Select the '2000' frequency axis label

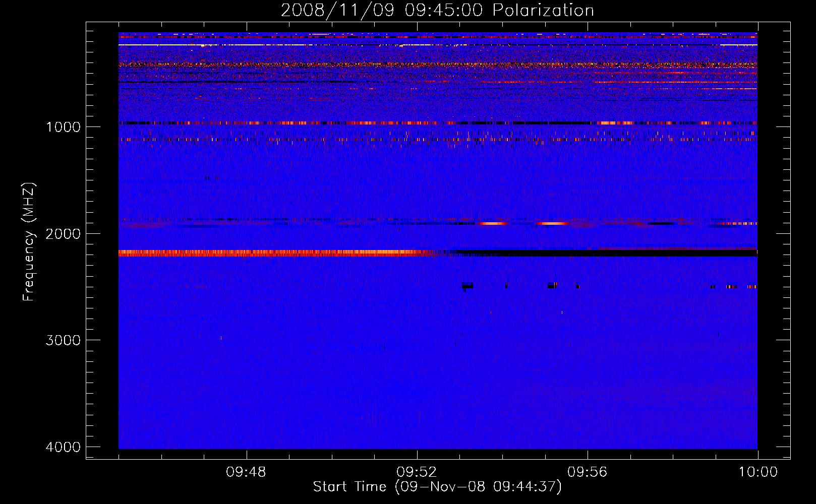[63, 234]
